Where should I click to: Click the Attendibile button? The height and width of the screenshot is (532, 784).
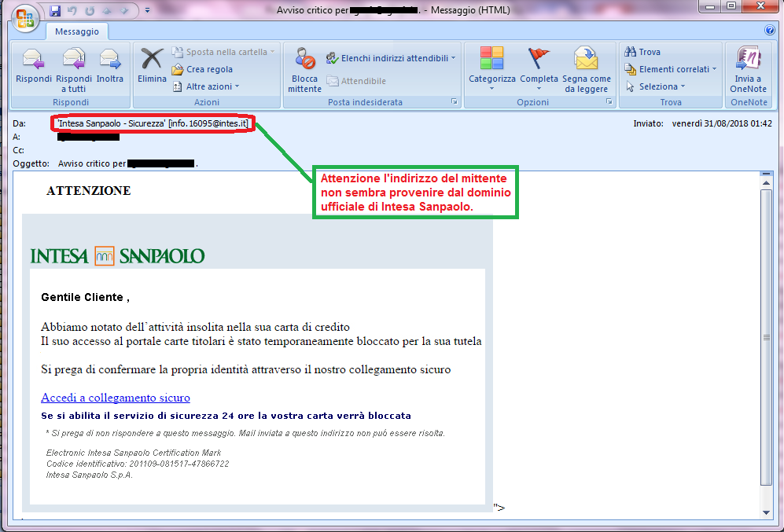pyautogui.click(x=356, y=81)
